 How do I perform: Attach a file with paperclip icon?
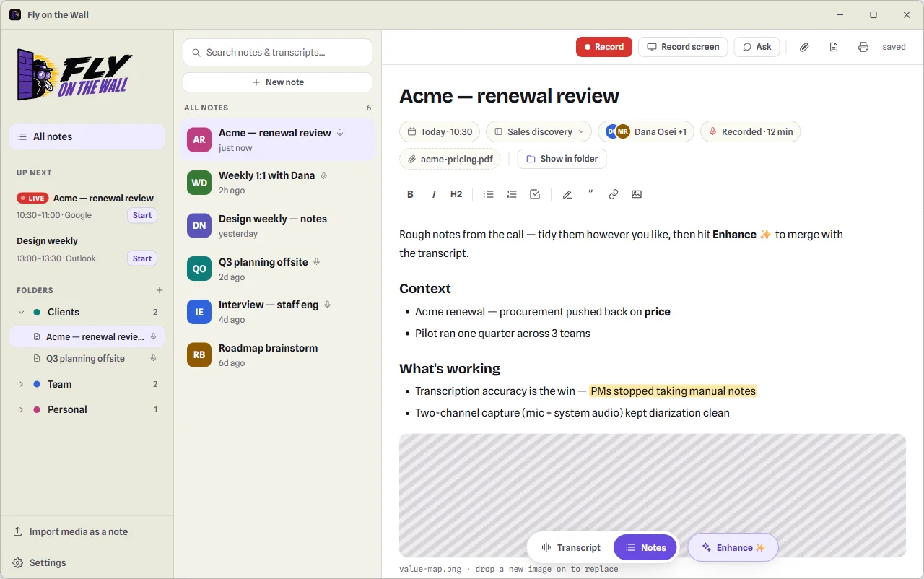804,47
